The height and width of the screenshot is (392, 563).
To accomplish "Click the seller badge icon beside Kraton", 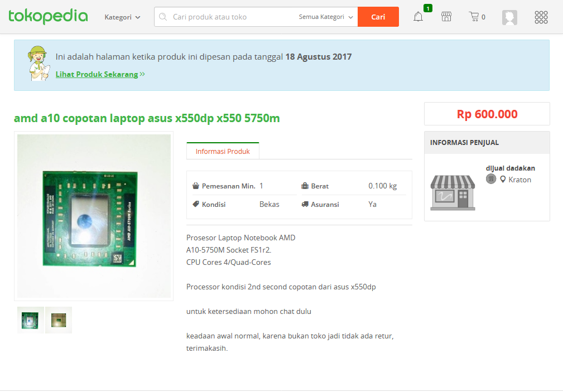I will (x=491, y=179).
